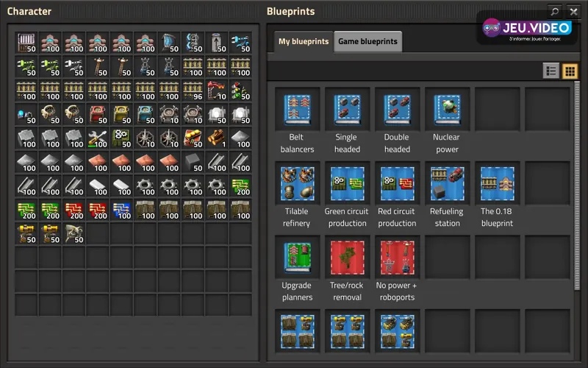The height and width of the screenshot is (368, 588).
Task: Select the rail signal traffic light item
Action: (240, 91)
